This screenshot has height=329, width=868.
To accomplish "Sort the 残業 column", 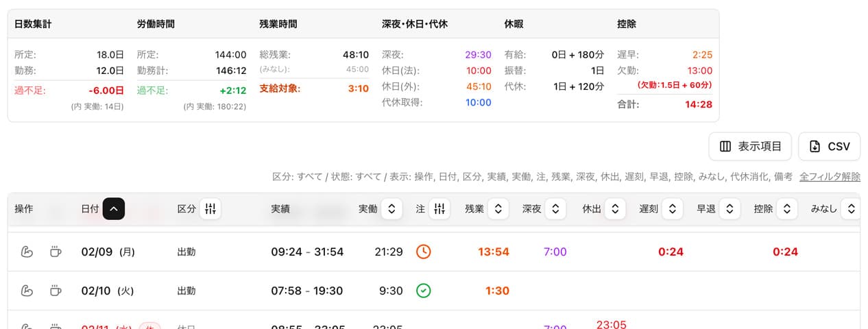I will pos(498,208).
